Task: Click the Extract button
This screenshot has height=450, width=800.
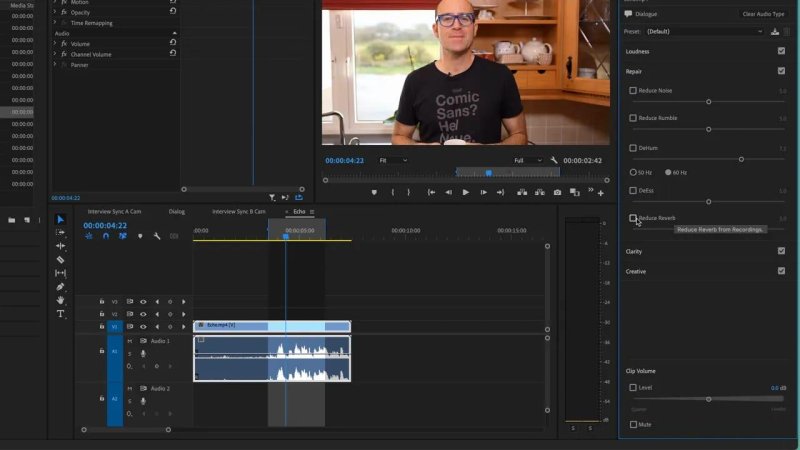Action: coord(539,192)
